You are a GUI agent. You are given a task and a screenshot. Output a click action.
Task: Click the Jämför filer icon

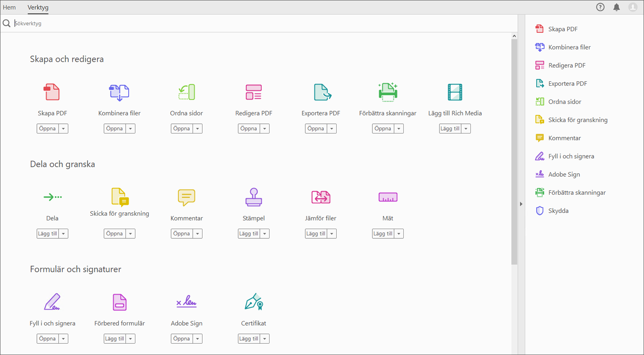[x=321, y=197]
